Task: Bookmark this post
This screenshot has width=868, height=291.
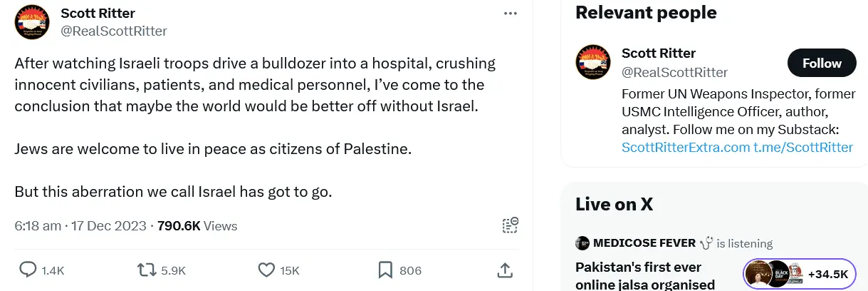Action: (x=385, y=270)
